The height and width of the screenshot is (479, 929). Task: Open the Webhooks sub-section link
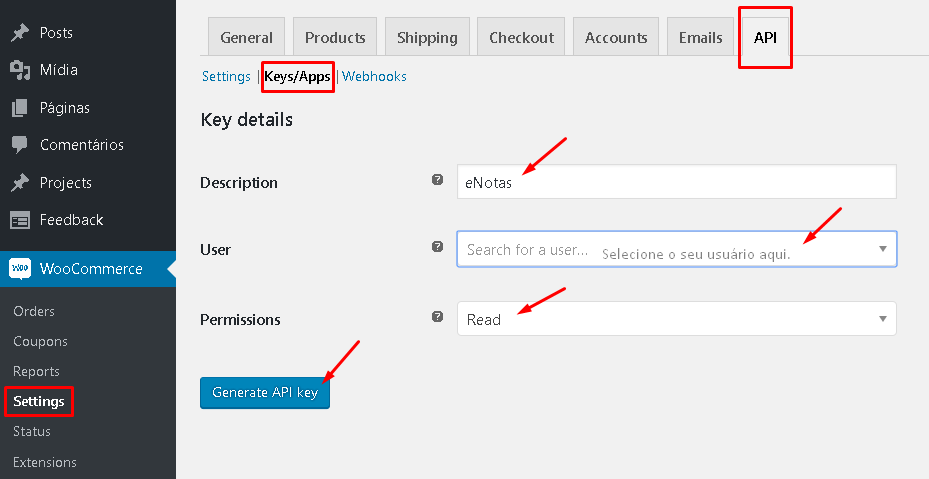[374, 76]
